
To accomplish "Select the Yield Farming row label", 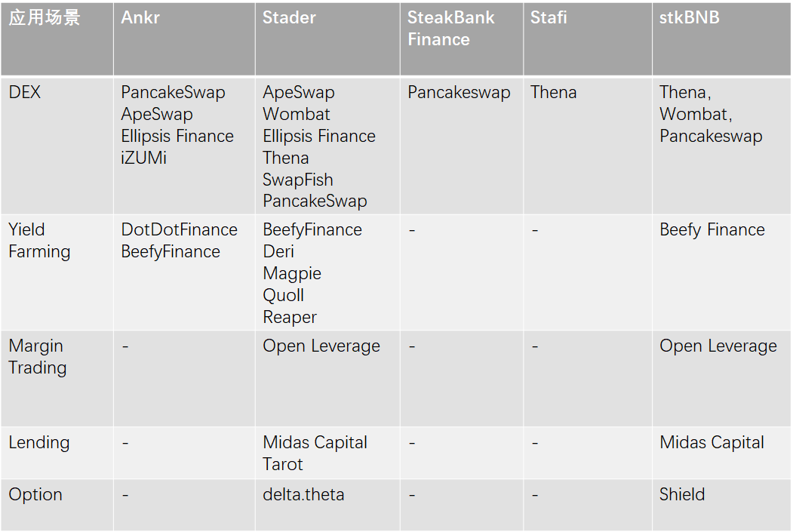I will pyautogui.click(x=39, y=241).
